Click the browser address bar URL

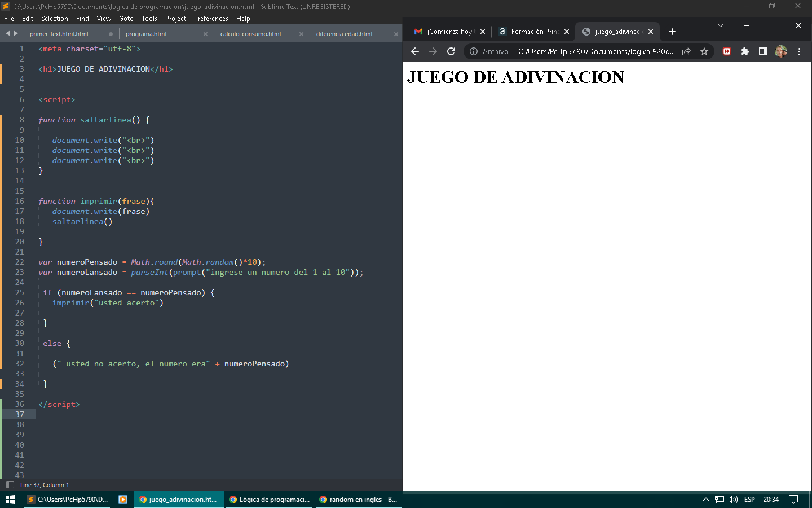(x=597, y=51)
